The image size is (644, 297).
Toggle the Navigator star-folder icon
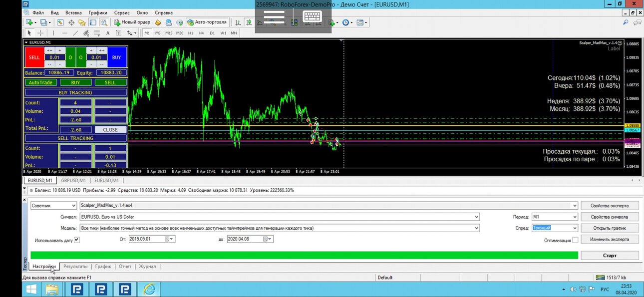tap(82, 22)
